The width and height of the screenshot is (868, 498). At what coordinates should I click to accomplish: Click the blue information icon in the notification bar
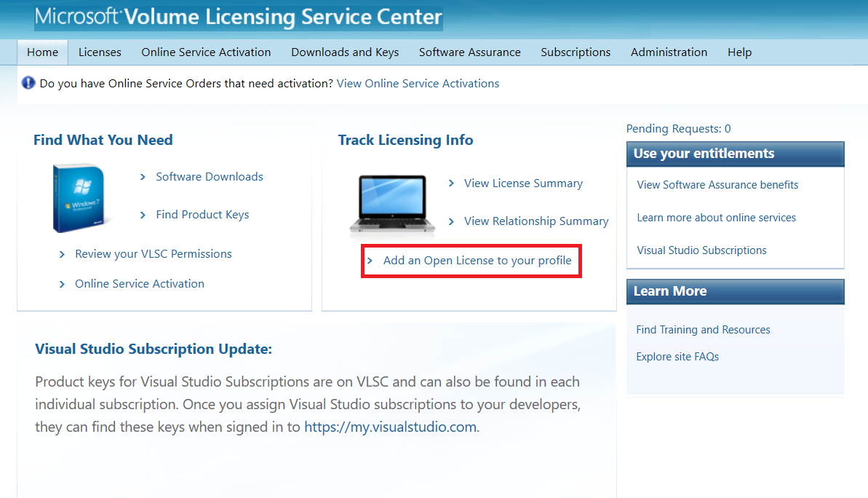click(27, 83)
